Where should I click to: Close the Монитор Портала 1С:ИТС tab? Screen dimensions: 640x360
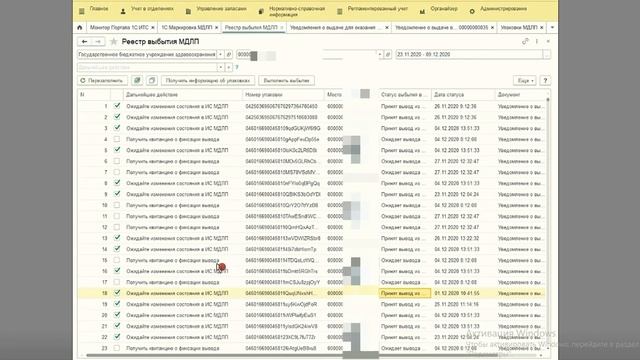point(153,27)
